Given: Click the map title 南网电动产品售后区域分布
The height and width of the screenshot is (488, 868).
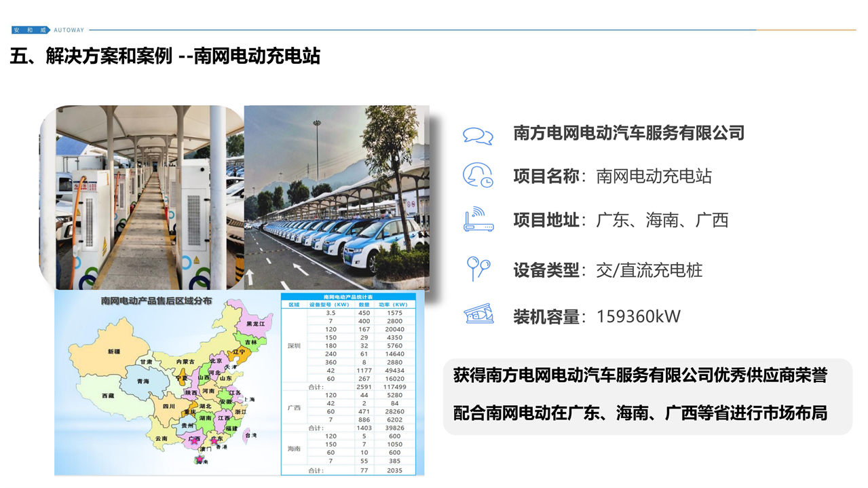Looking at the screenshot, I should (x=156, y=301).
